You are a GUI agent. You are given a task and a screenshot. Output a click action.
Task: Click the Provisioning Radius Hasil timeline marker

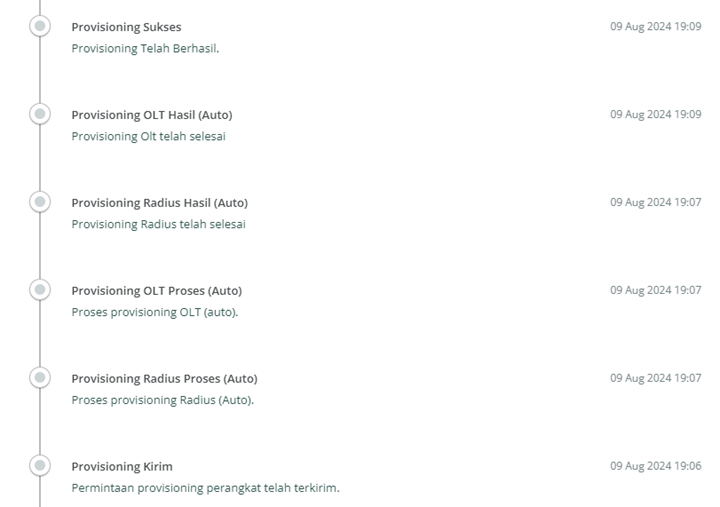click(x=40, y=202)
